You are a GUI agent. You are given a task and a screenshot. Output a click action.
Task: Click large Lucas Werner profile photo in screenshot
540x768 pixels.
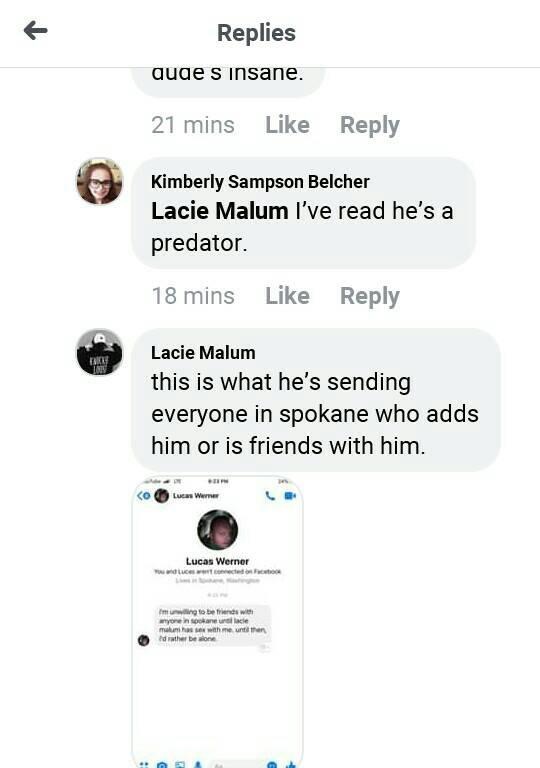(x=218, y=530)
